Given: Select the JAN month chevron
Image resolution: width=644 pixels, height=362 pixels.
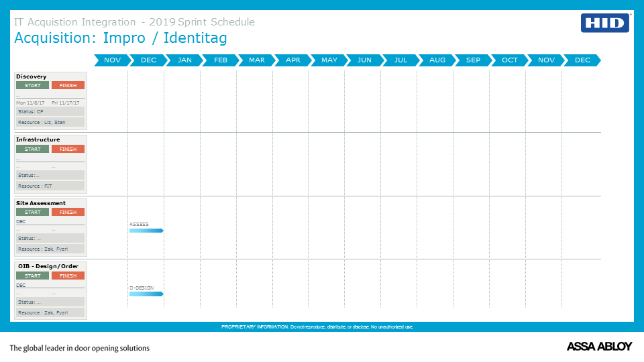Looking at the screenshot, I should click(x=184, y=60).
